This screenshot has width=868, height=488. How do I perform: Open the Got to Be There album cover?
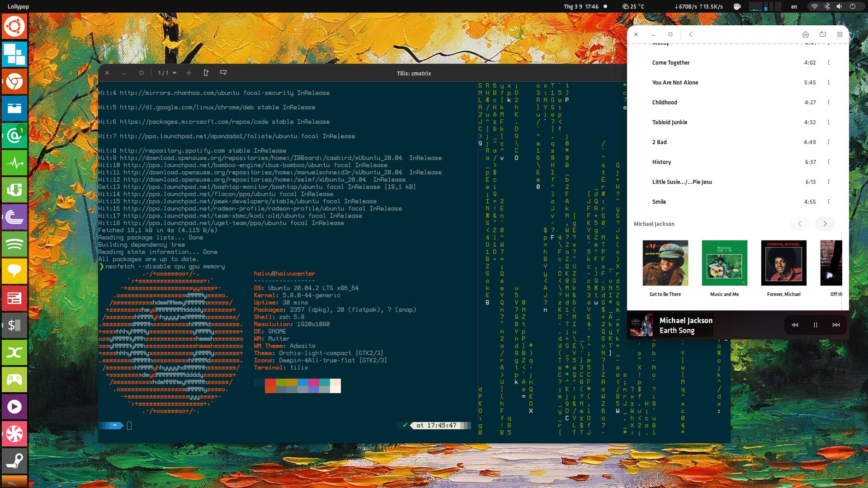pos(665,263)
